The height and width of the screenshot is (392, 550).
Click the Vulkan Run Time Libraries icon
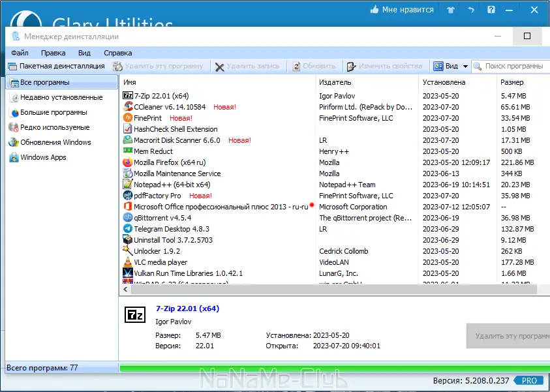coord(128,273)
